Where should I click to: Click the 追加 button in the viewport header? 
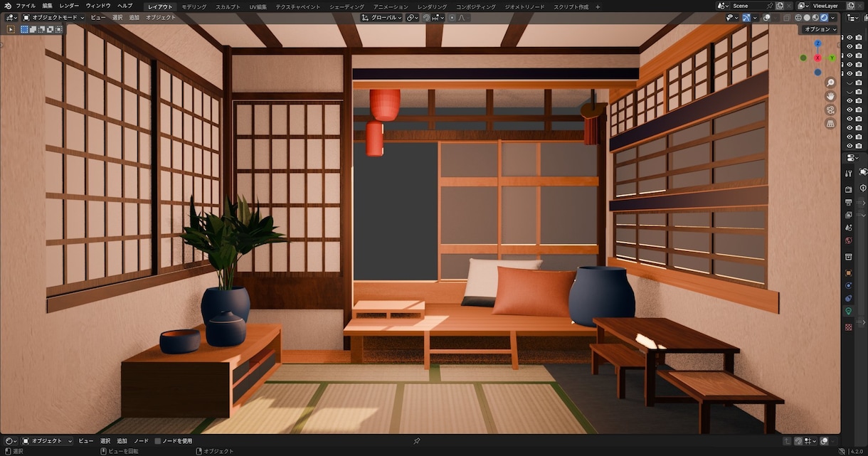click(x=134, y=18)
